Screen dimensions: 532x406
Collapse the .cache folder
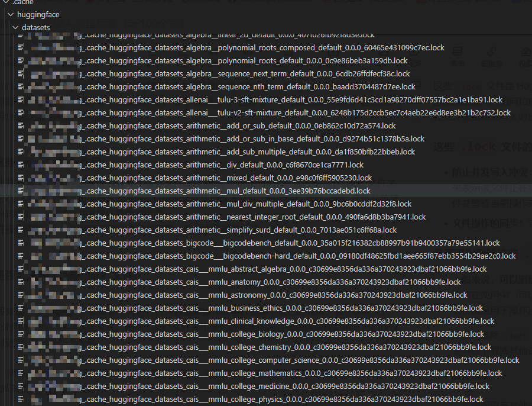click(x=6, y=3)
